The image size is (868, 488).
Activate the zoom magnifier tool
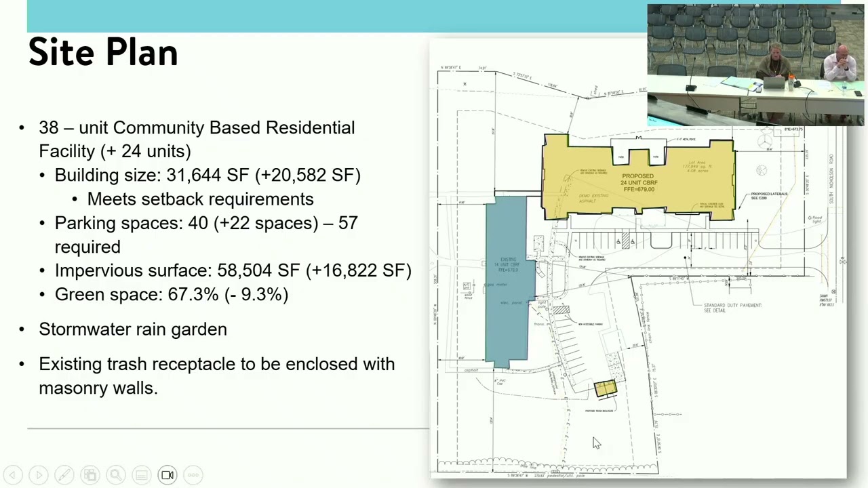point(116,475)
